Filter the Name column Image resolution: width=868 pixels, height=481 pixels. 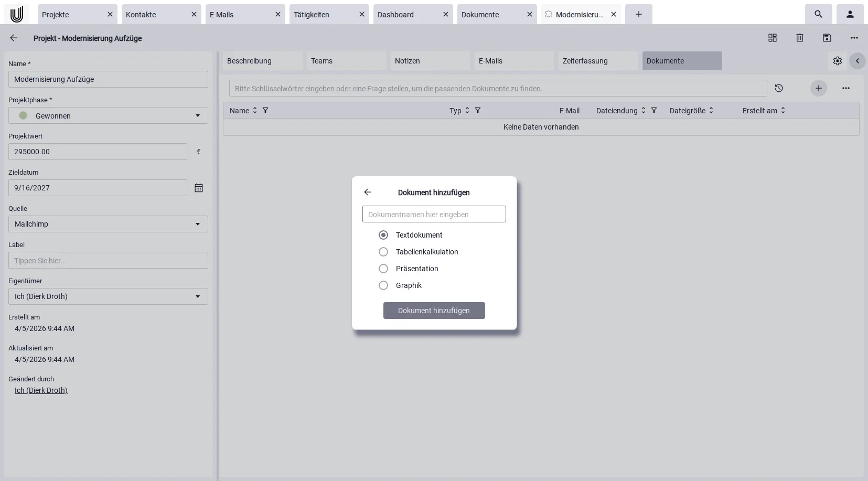click(x=265, y=110)
